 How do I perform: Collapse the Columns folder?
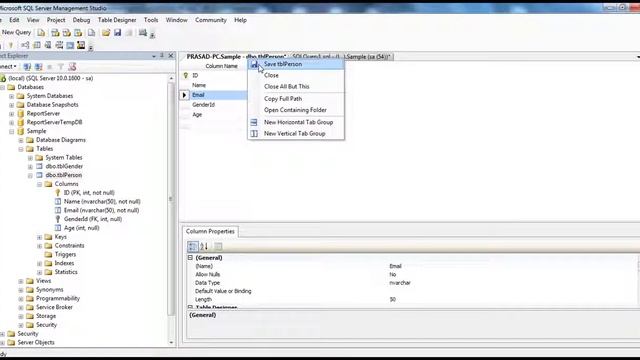click(40, 184)
